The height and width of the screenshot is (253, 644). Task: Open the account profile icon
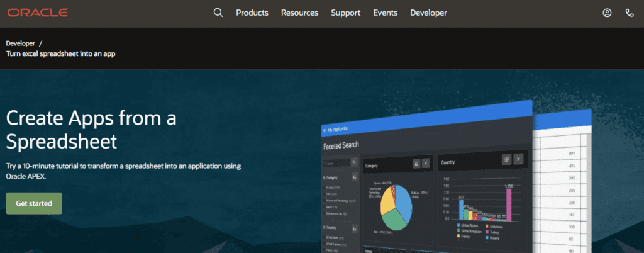pyautogui.click(x=607, y=13)
